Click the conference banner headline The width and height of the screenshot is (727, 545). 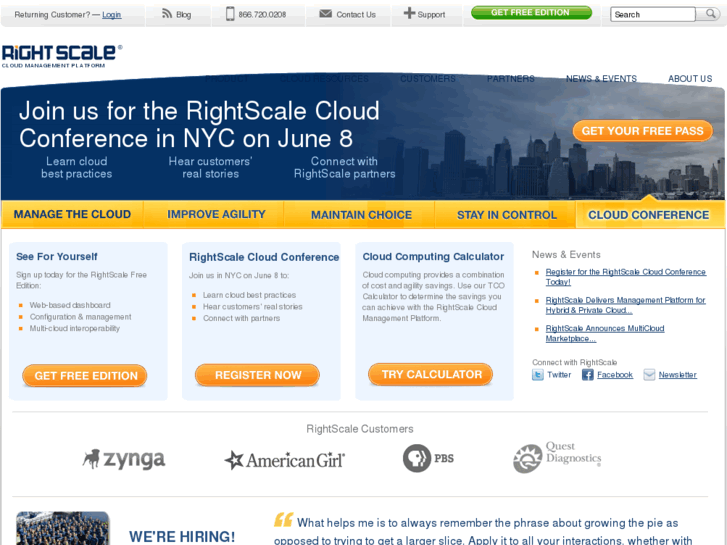click(x=199, y=125)
